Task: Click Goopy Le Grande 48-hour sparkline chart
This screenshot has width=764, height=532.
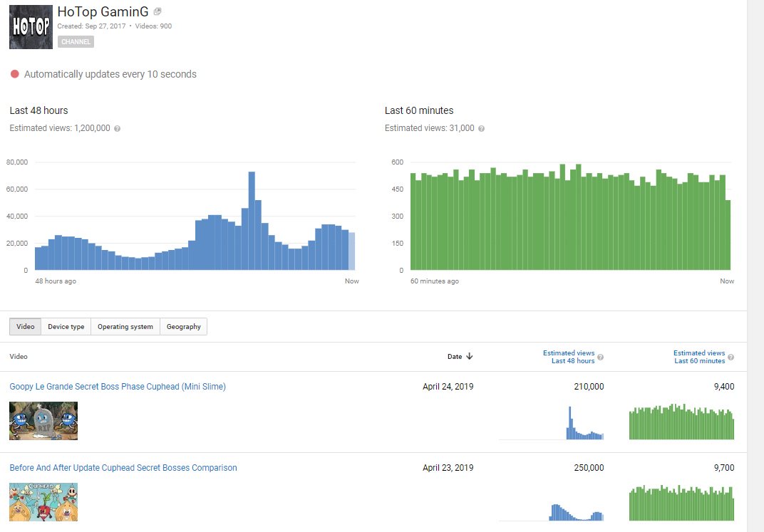Action: coord(551,422)
